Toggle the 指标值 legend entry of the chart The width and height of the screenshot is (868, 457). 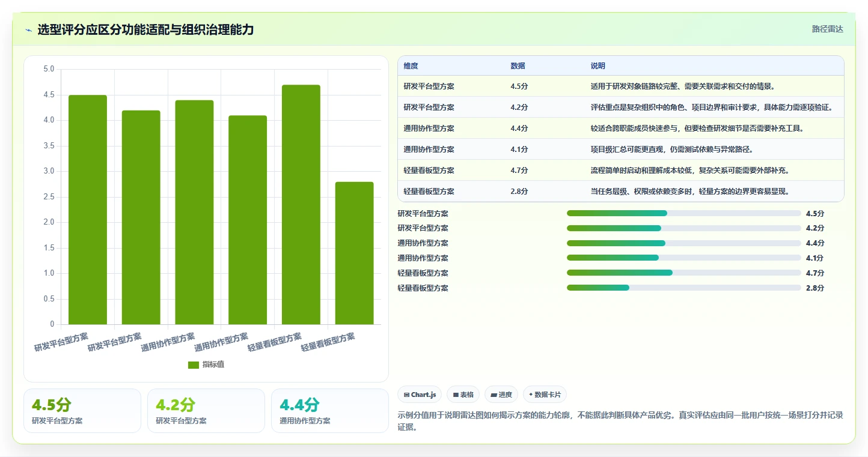tap(206, 365)
